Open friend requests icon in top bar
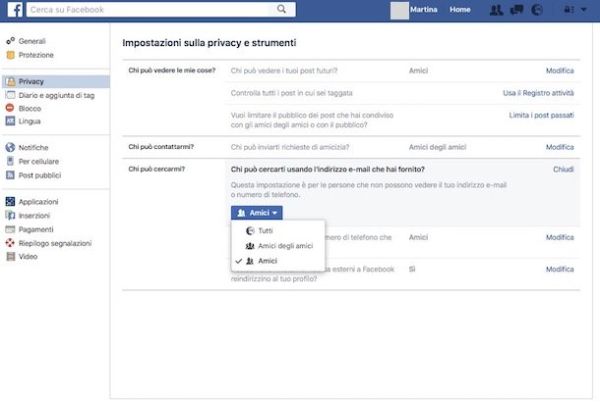Viewport: 600px width, 404px height. tap(496, 10)
